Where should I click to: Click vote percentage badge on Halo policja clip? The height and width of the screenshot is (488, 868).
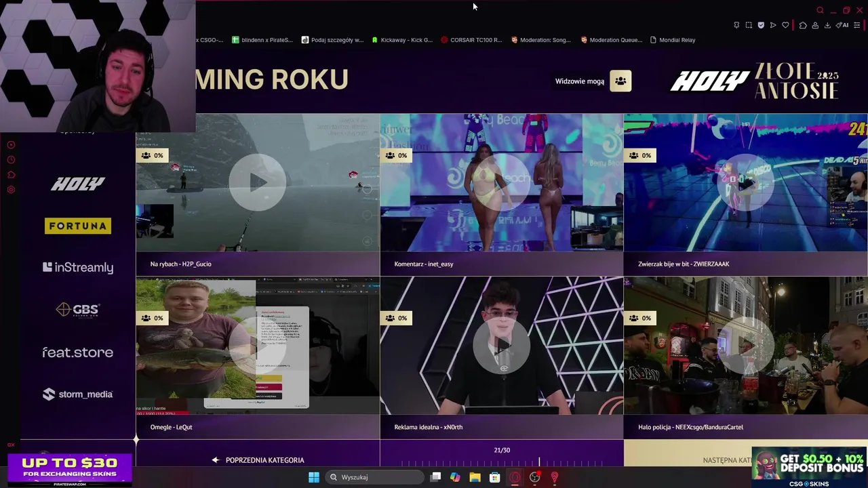(x=640, y=318)
